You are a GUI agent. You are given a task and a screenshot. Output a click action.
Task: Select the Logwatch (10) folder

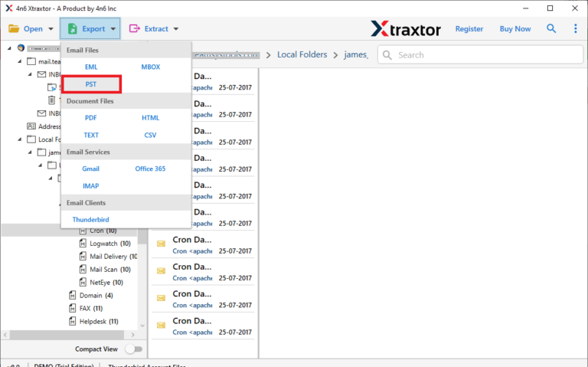(110, 244)
